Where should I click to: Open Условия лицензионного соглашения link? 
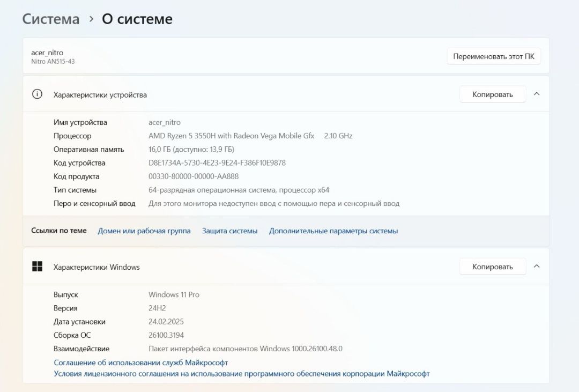(x=241, y=374)
